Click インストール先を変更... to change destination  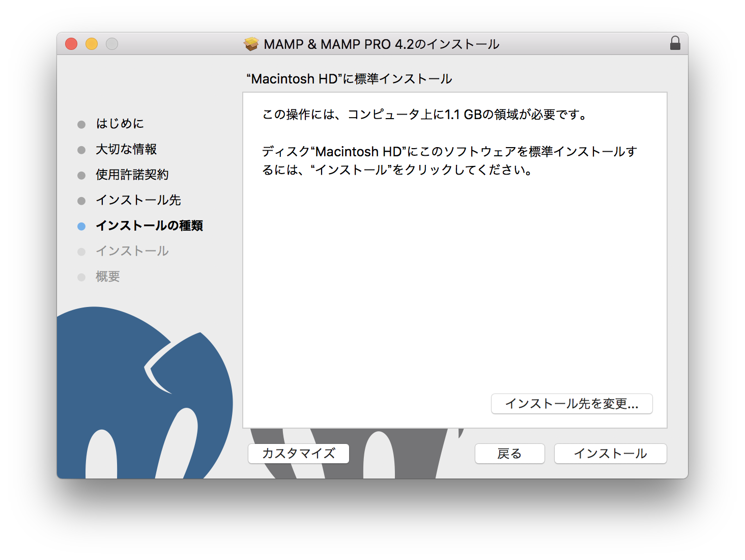pyautogui.click(x=571, y=404)
